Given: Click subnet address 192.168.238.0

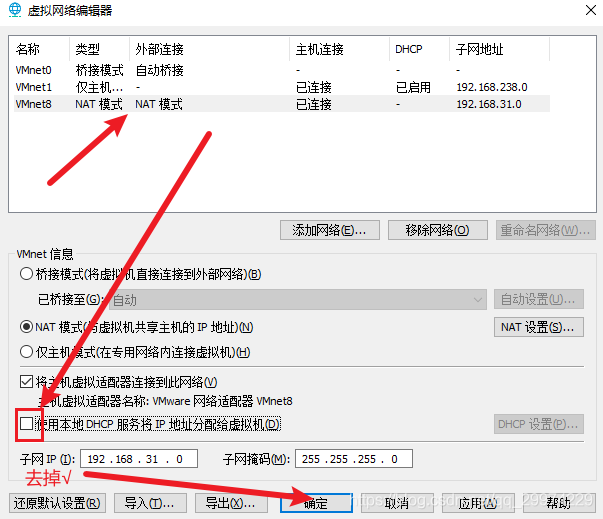Looking at the screenshot, I should point(492,87).
